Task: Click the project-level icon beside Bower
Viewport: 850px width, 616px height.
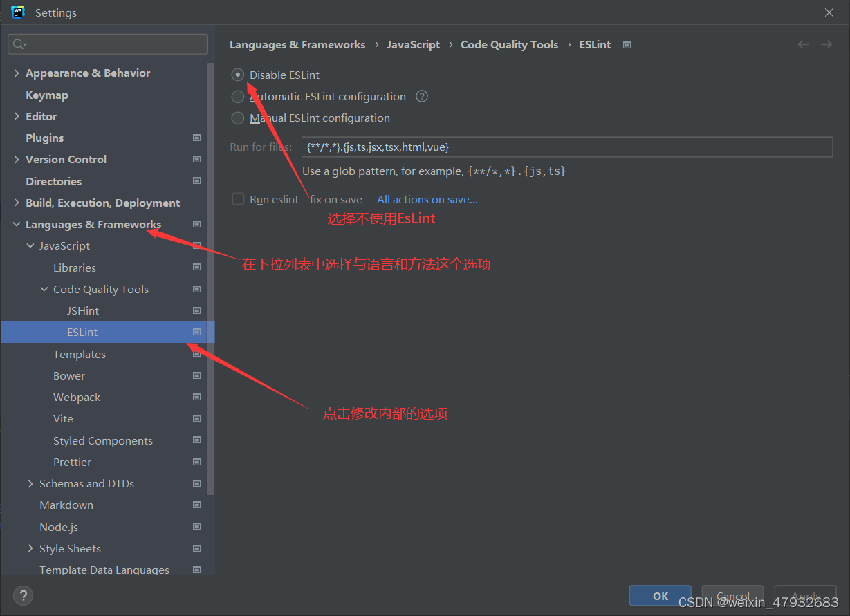Action: [197, 375]
